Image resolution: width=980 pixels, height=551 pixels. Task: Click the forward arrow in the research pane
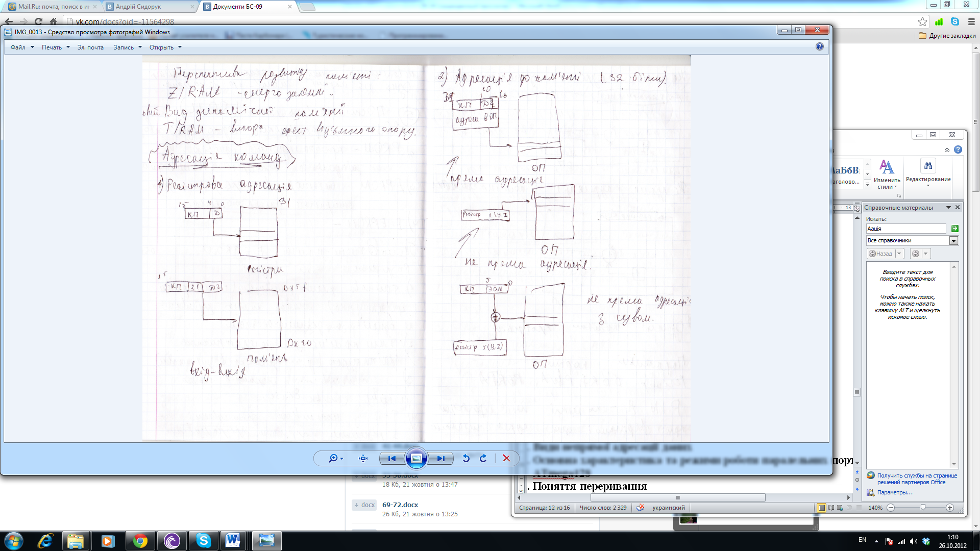(x=916, y=254)
